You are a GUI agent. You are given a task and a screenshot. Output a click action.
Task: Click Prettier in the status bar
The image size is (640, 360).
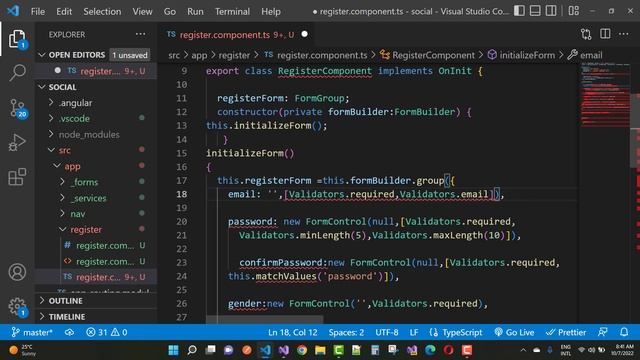[x=566, y=332]
